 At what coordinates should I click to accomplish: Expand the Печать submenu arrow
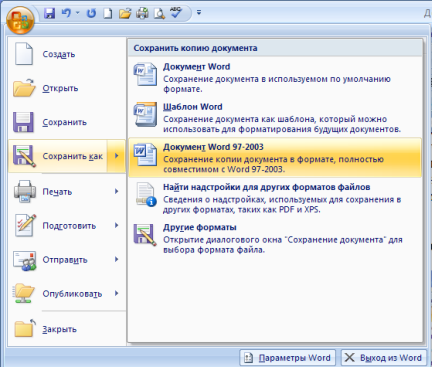[116, 191]
